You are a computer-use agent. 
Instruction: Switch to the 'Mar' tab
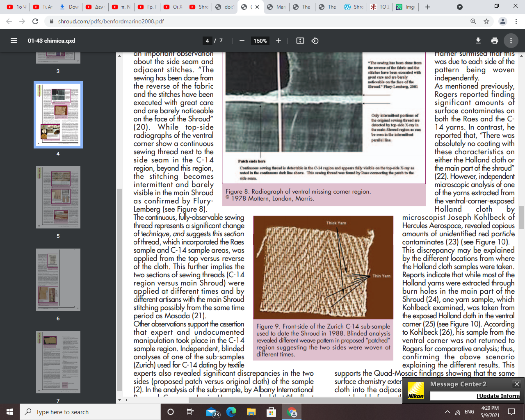click(x=276, y=7)
